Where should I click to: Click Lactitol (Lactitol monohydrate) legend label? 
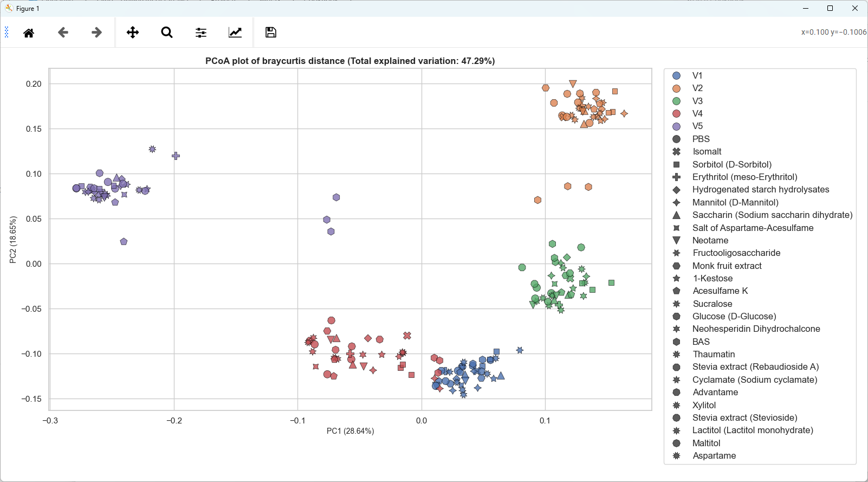(x=753, y=430)
